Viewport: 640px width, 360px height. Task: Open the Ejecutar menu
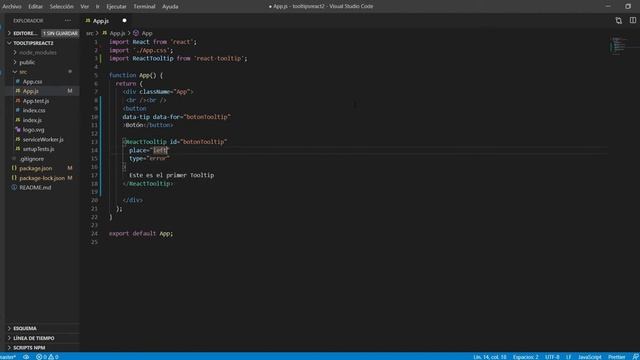tap(116, 6)
